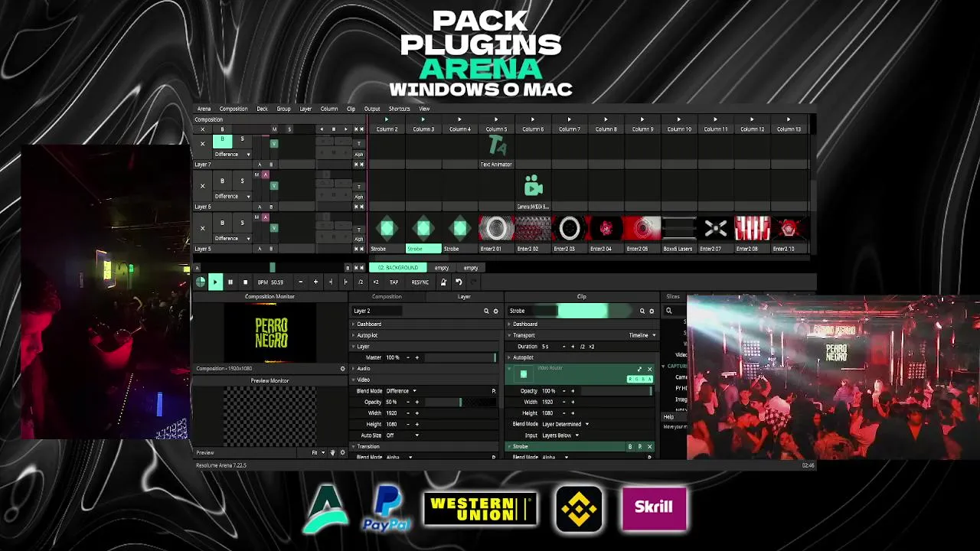Remove the Strobe effect from clip

point(649,447)
